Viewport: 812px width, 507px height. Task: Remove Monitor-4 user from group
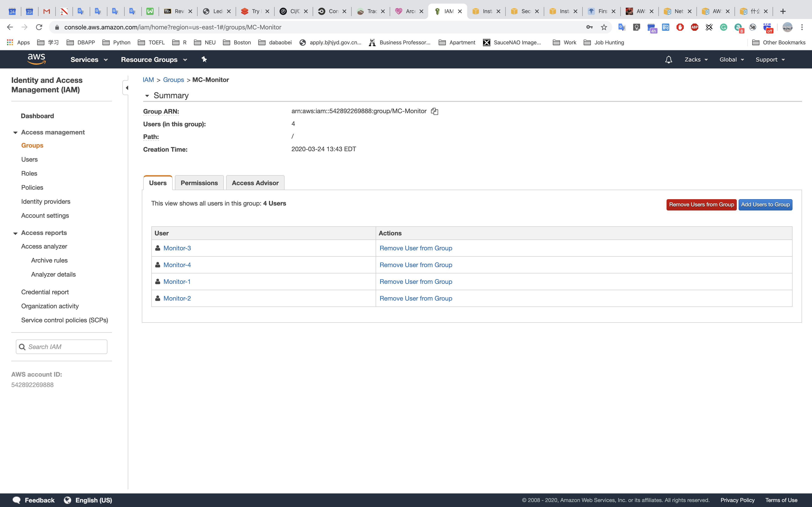[416, 265]
